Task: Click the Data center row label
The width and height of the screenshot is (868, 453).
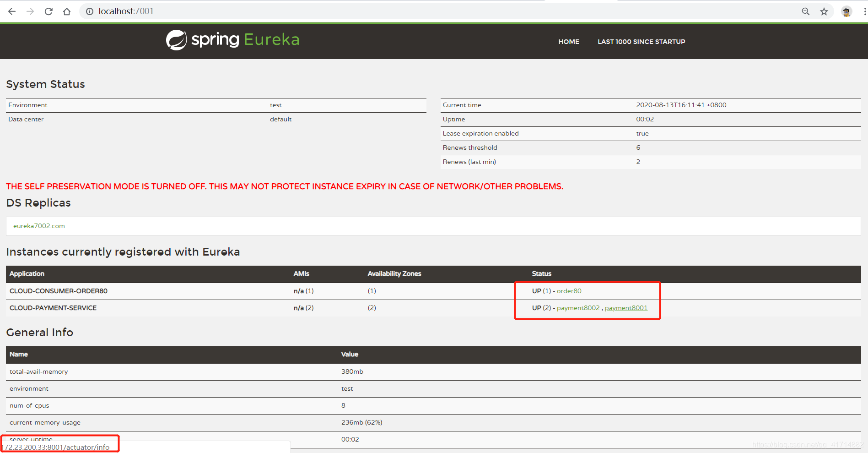Action: click(26, 119)
